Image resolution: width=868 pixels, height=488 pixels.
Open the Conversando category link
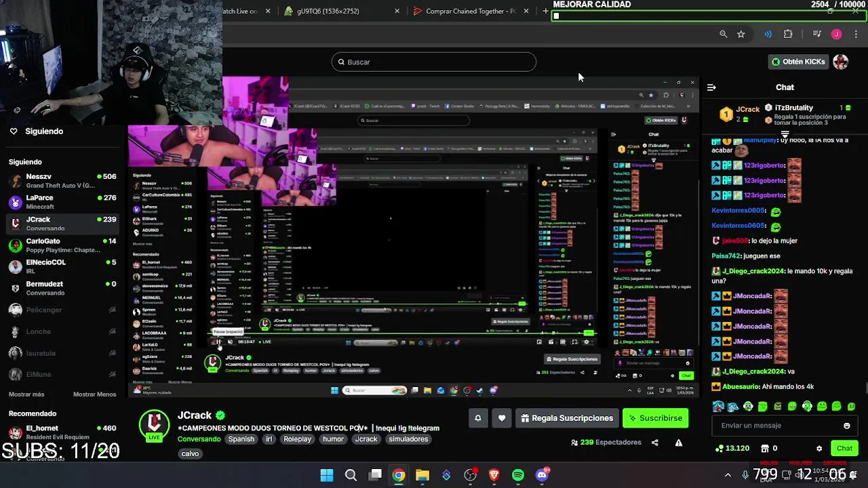[199, 439]
